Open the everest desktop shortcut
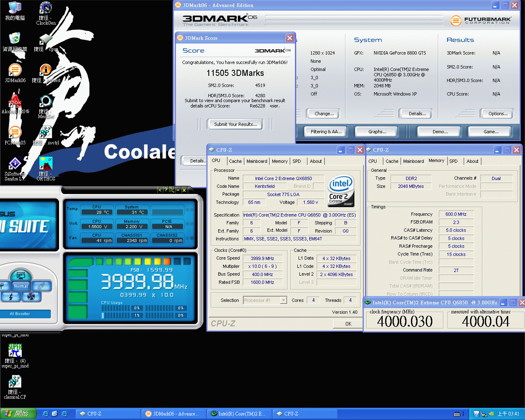Image resolution: width=525 pixels, height=420 pixels. tap(46, 73)
